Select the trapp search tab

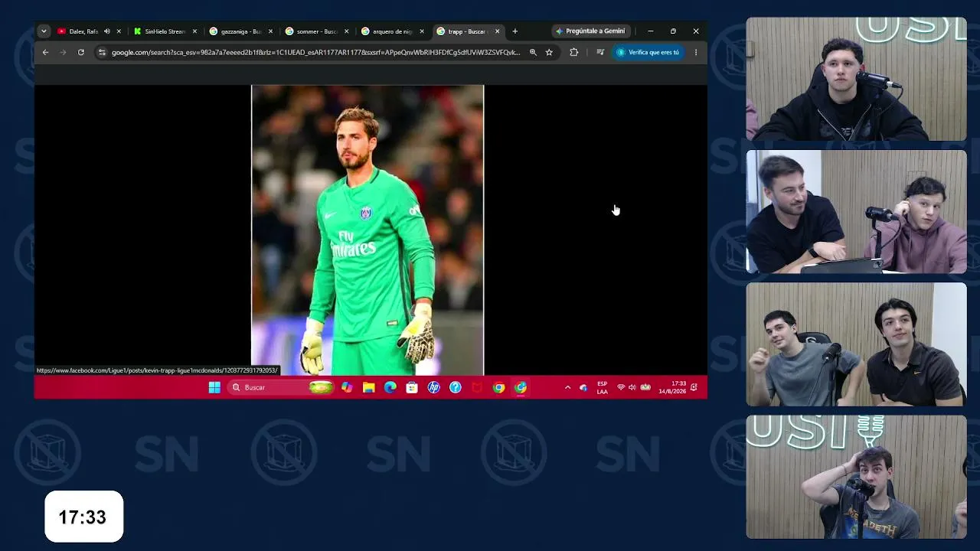[x=468, y=31]
